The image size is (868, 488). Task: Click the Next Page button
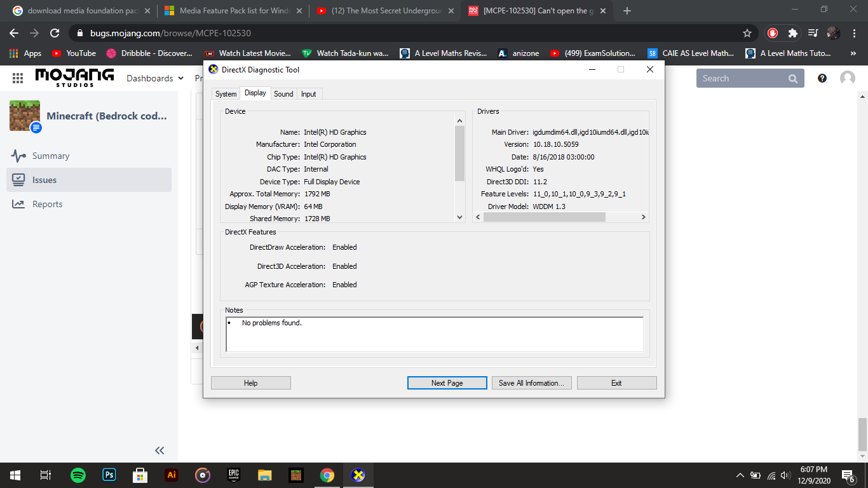(x=447, y=383)
